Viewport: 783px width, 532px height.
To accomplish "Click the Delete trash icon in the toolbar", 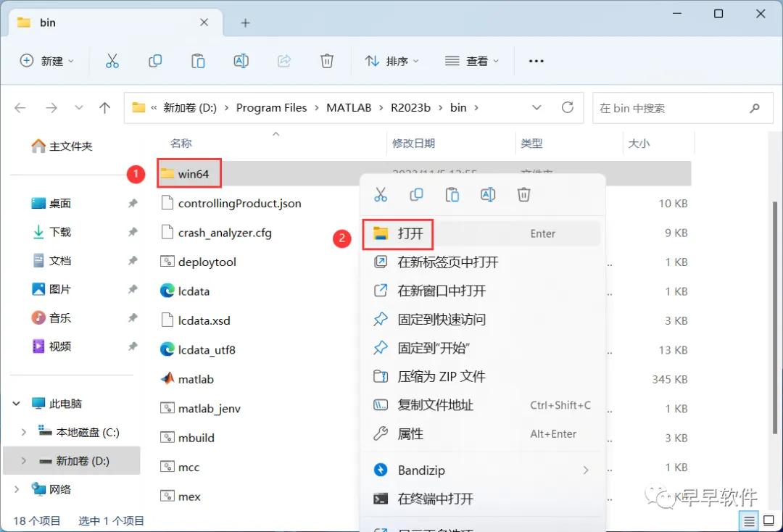I will click(x=326, y=61).
